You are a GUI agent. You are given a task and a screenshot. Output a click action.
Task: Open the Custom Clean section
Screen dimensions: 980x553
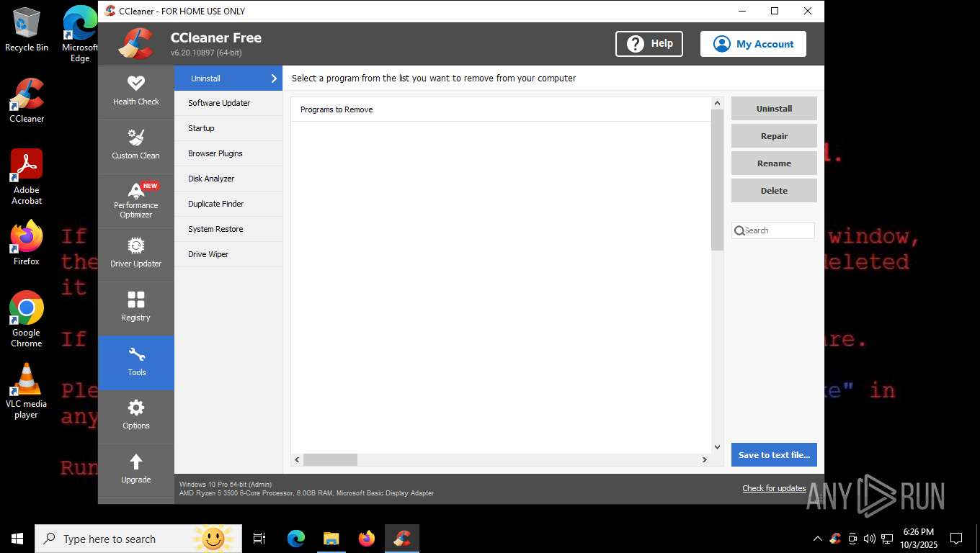[136, 146]
